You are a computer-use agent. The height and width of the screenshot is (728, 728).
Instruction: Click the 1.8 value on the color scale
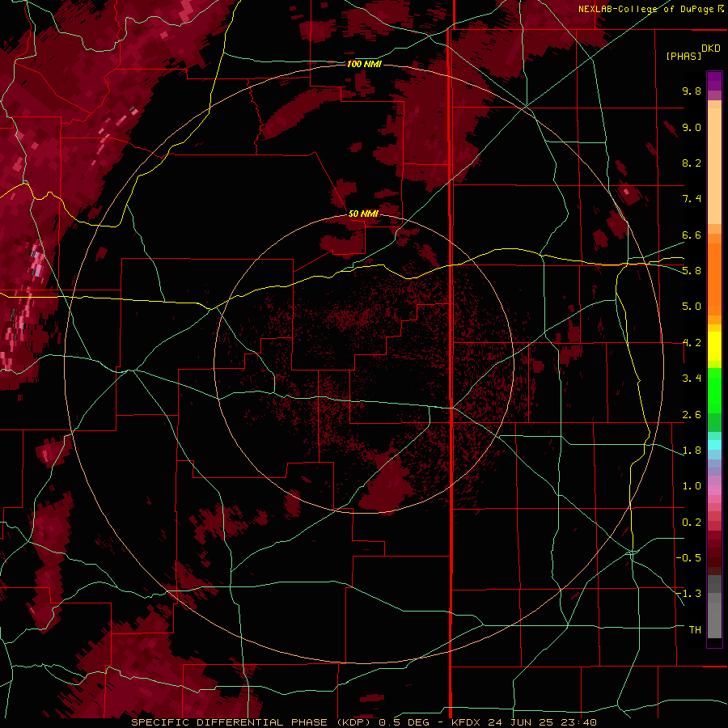[692, 451]
